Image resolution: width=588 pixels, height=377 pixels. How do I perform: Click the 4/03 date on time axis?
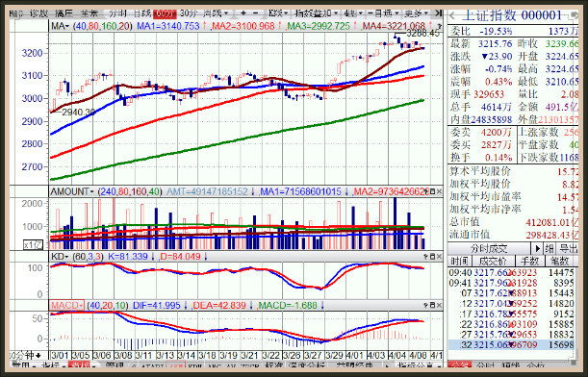(376, 355)
